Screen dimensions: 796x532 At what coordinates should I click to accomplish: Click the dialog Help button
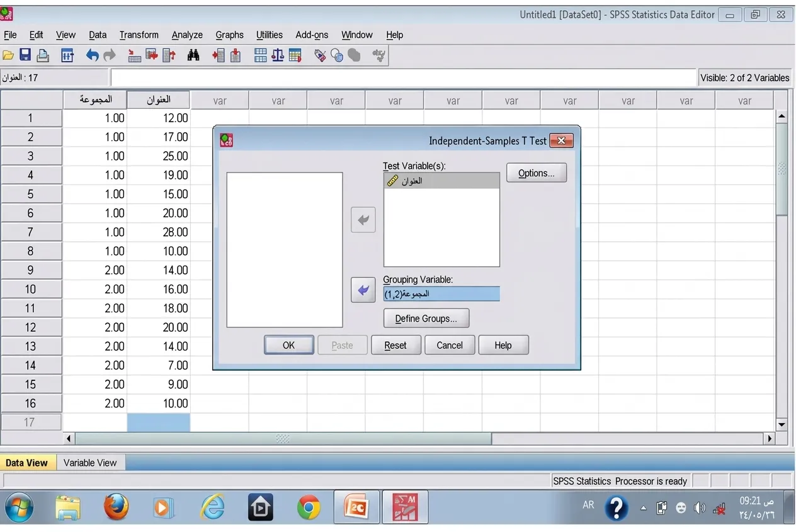click(503, 345)
